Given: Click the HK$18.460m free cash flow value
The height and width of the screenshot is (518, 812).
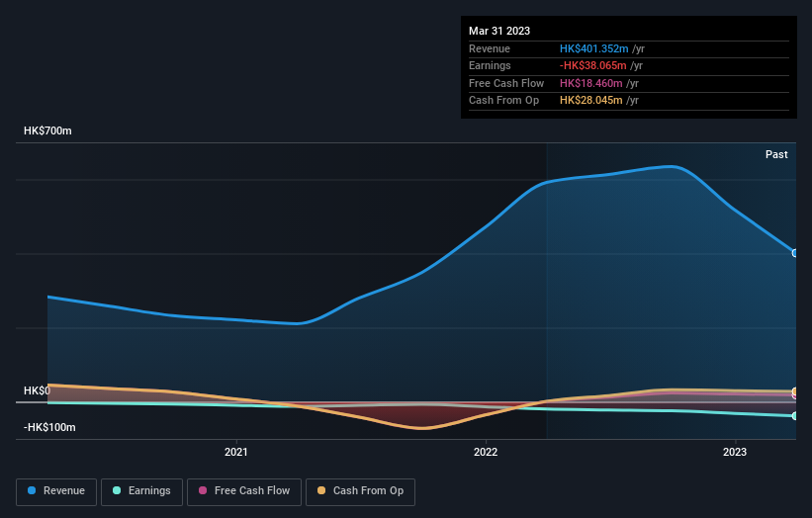Looking at the screenshot, I should (590, 83).
